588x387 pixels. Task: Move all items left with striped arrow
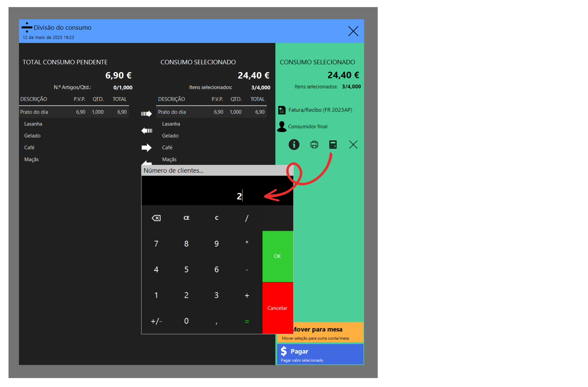(x=146, y=131)
